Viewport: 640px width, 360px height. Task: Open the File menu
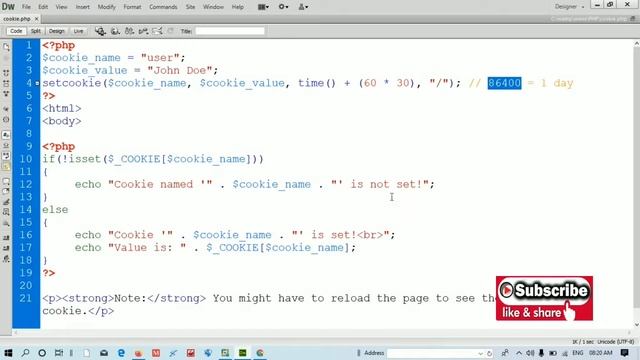(26, 7)
